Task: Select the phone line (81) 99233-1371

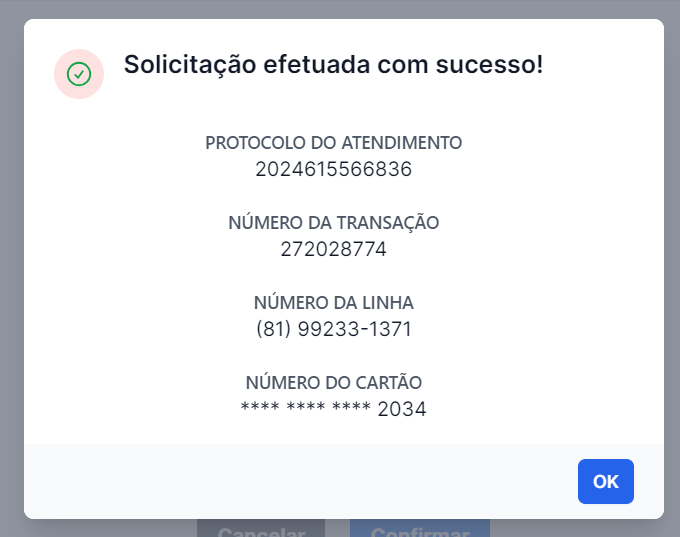Action: pos(333,329)
